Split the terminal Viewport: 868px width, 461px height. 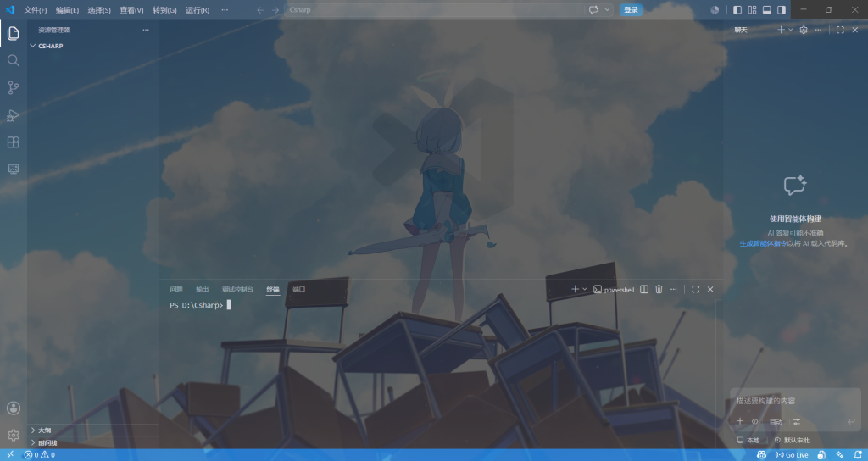[644, 290]
